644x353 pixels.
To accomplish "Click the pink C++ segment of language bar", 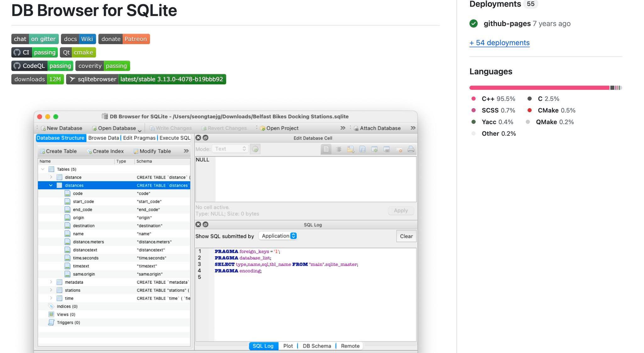I will click(540, 88).
